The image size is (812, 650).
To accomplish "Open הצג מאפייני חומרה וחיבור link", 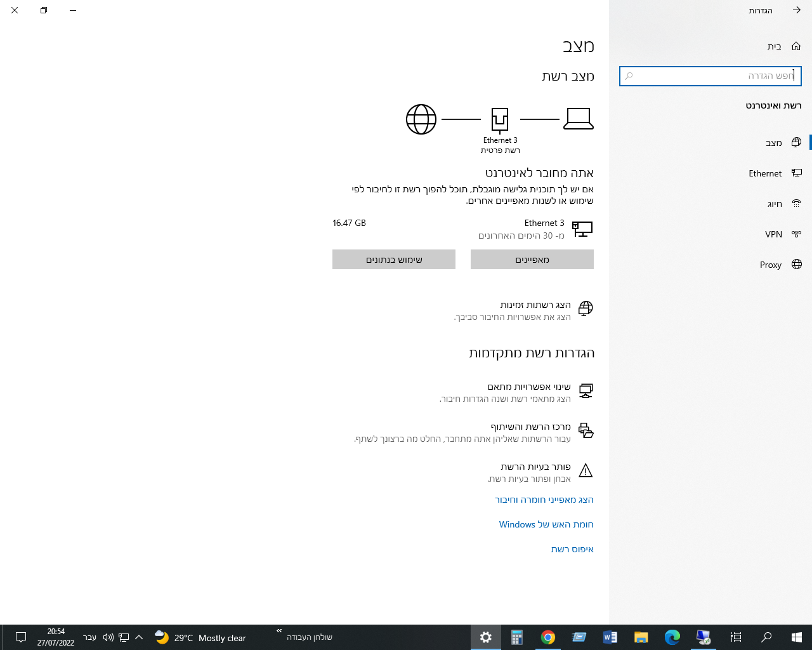I will (x=544, y=500).
